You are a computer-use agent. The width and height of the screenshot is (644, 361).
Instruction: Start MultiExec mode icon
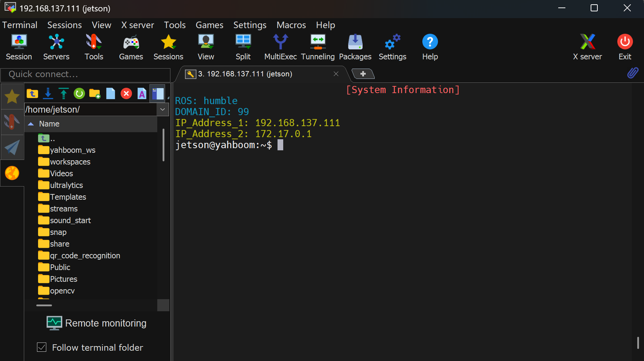point(280,47)
